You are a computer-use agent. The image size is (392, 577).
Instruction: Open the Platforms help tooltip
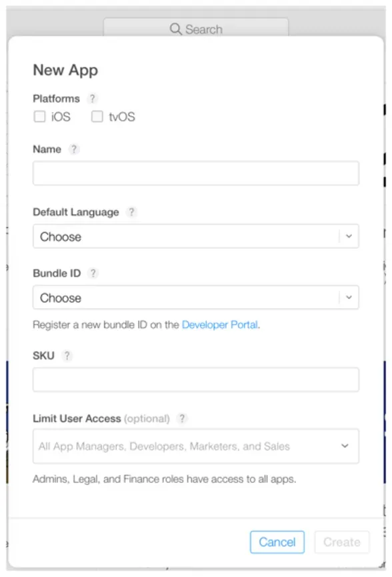click(92, 98)
